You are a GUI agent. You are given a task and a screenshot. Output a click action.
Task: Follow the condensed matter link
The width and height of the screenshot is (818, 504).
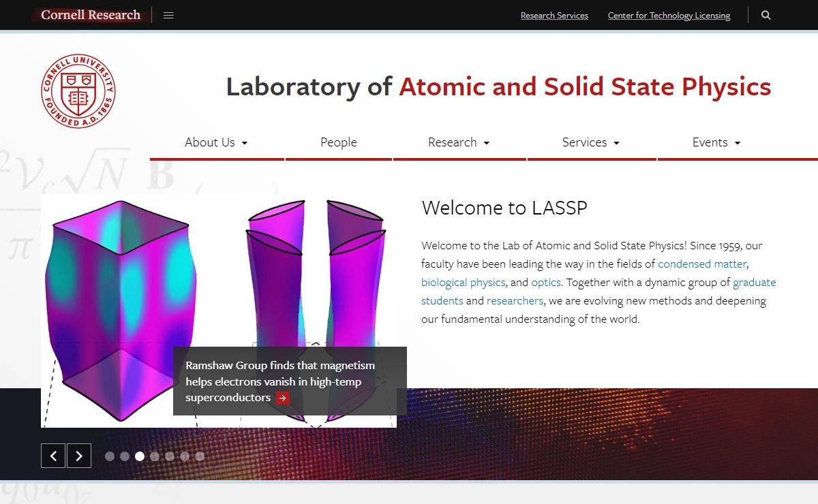coord(702,264)
